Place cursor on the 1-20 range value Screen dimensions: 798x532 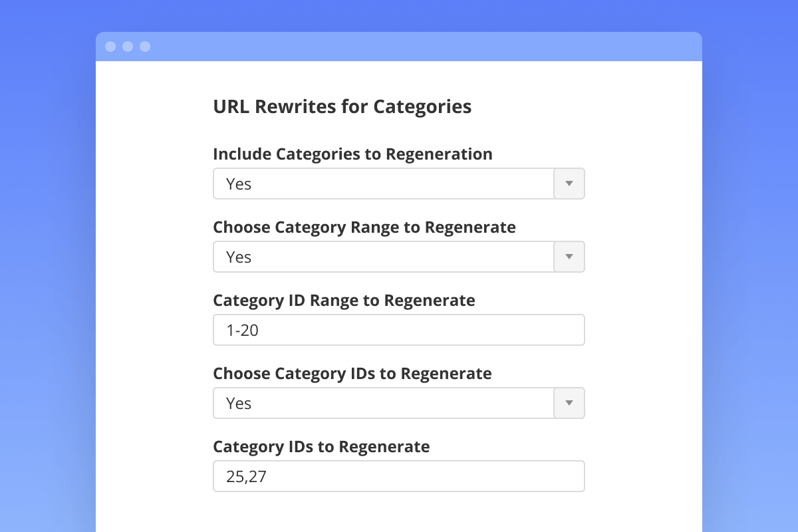(x=242, y=331)
